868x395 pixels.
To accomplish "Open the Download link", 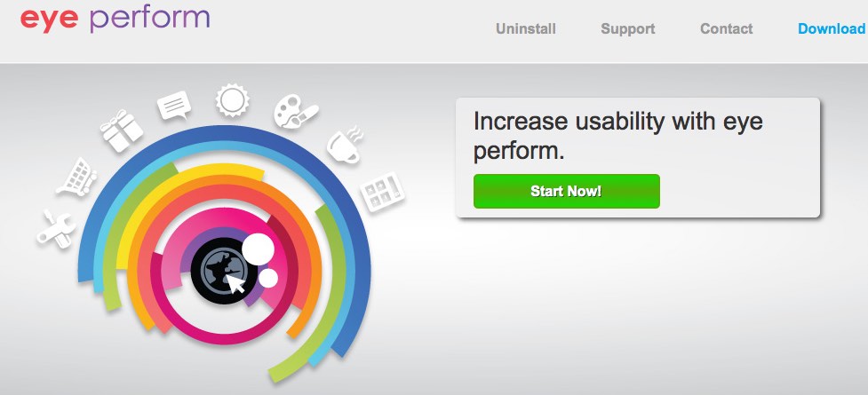I will click(x=832, y=28).
